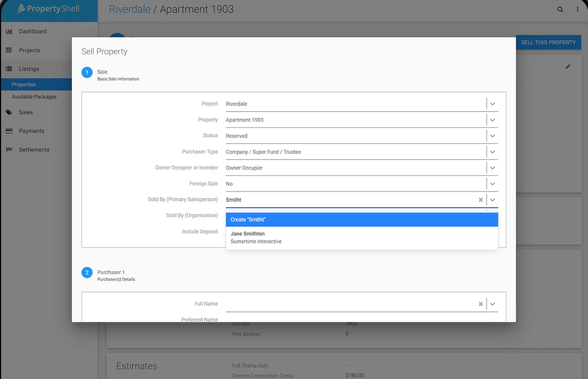Toggle the Sold By salesperson dropdown chevron

point(492,200)
